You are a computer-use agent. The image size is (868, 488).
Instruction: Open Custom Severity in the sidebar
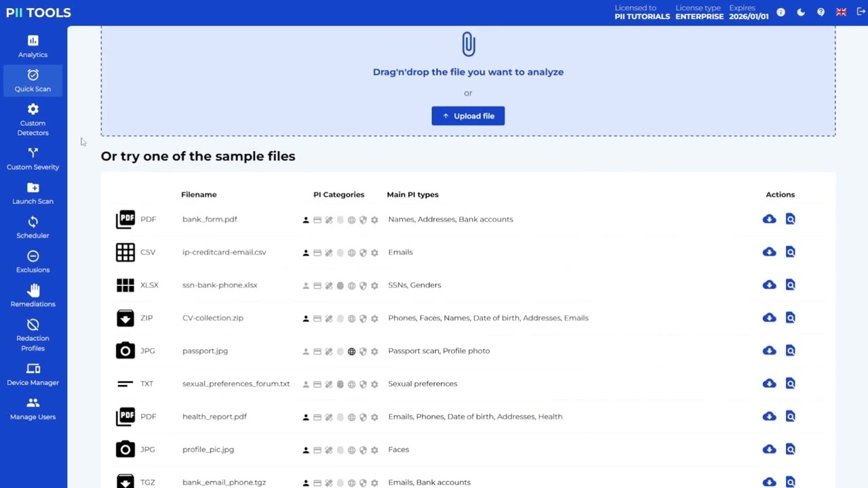tap(33, 159)
